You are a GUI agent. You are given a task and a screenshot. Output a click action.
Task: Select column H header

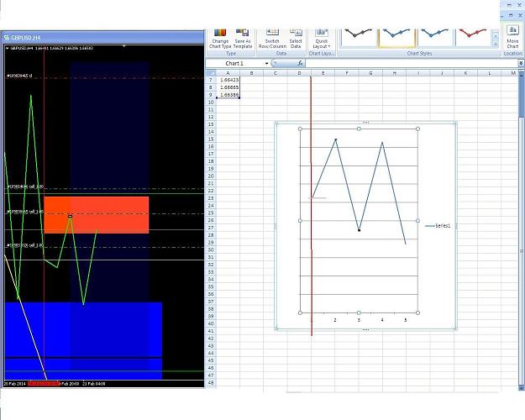click(394, 73)
